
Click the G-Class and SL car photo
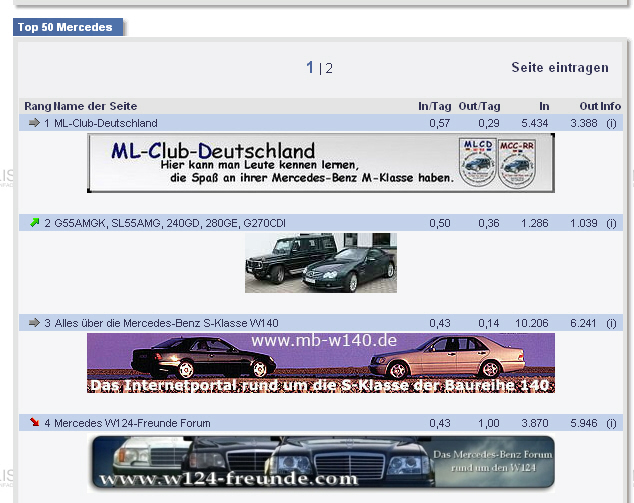[321, 262]
